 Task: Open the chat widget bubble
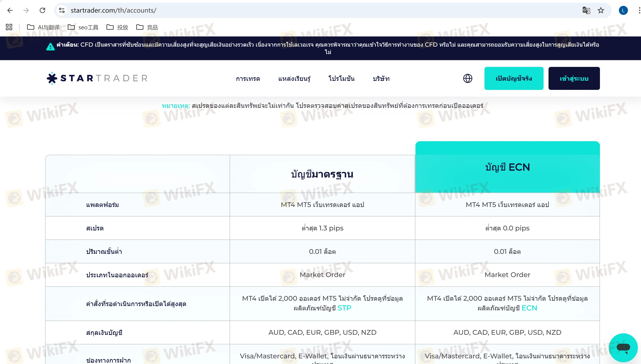[x=623, y=348]
